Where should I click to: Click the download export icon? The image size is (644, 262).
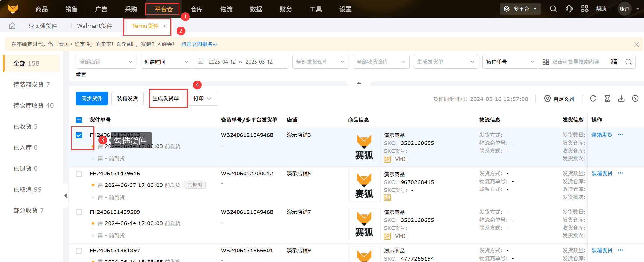[621, 99]
